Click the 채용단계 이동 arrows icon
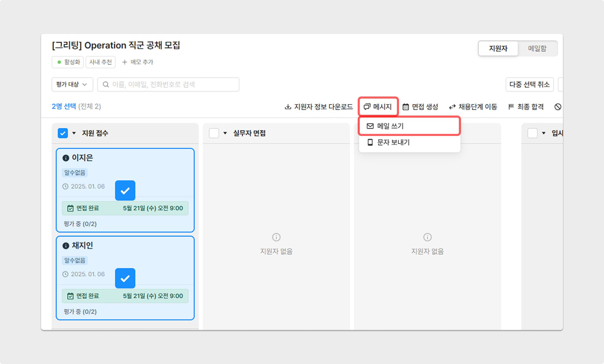Image resolution: width=604 pixels, height=364 pixels. [x=452, y=107]
